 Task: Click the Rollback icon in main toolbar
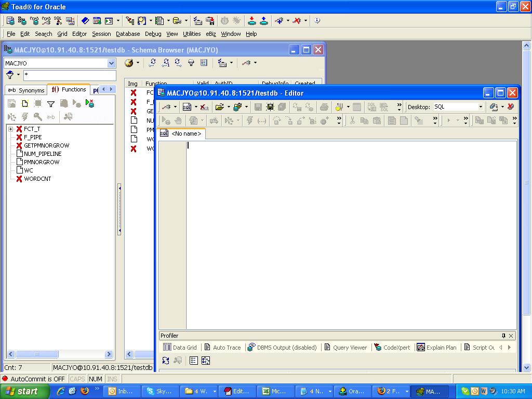pyautogui.click(x=264, y=21)
